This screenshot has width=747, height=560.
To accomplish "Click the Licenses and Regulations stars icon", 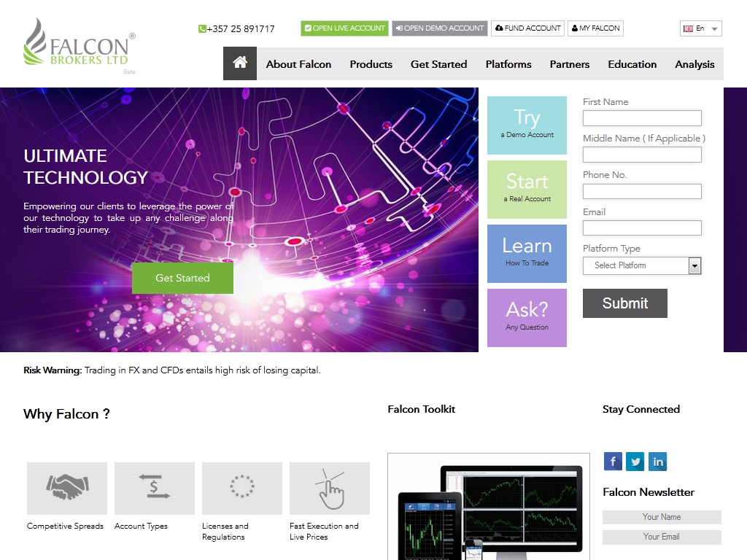I will point(242,488).
